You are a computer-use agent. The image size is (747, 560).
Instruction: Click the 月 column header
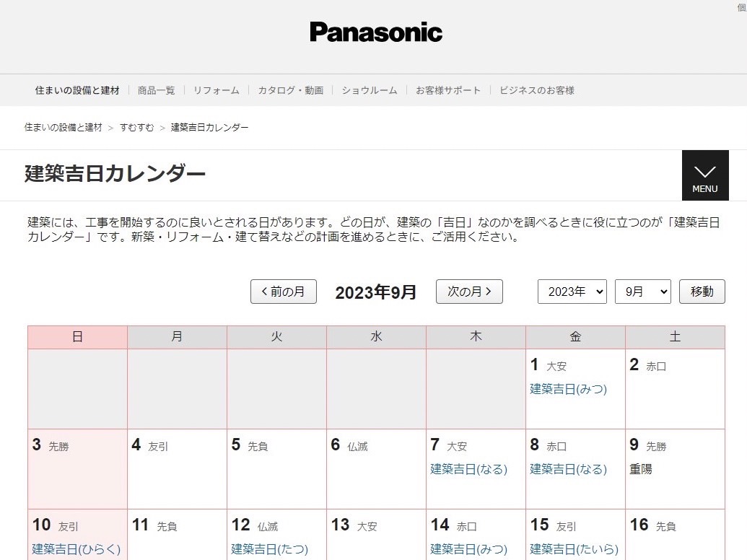click(178, 337)
